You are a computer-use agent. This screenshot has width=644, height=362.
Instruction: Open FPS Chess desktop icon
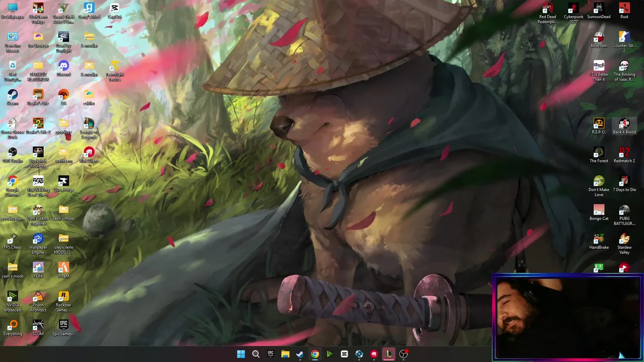[x=13, y=242]
